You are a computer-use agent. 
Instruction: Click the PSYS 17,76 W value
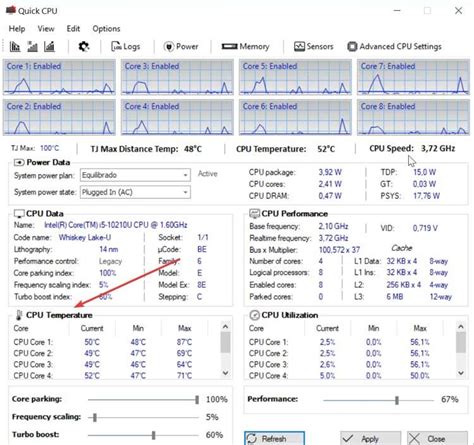pos(426,196)
